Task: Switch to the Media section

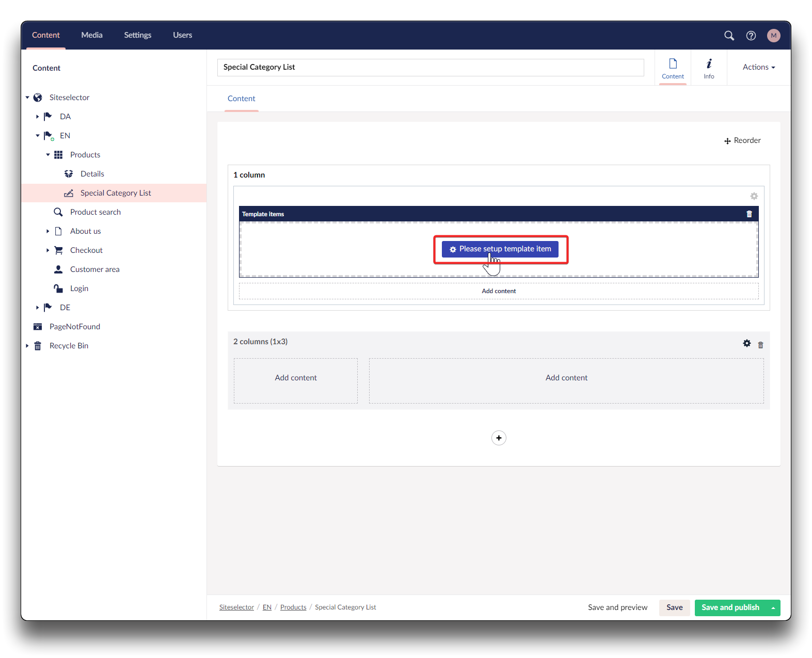Action: coord(92,35)
